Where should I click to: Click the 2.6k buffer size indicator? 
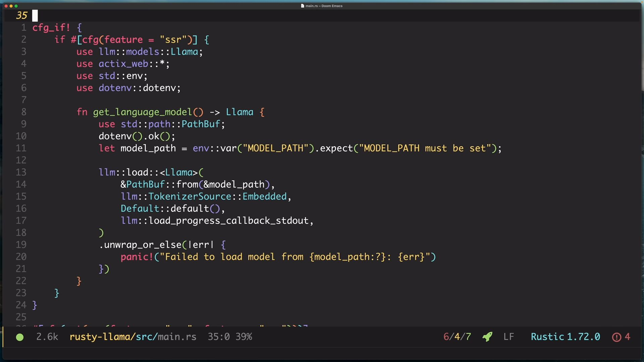point(47,337)
